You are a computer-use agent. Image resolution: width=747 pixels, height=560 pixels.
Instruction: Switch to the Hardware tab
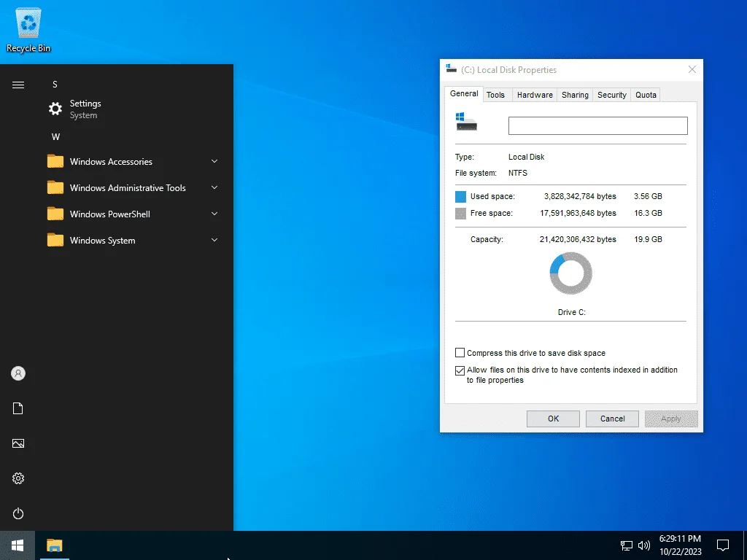pyautogui.click(x=535, y=95)
